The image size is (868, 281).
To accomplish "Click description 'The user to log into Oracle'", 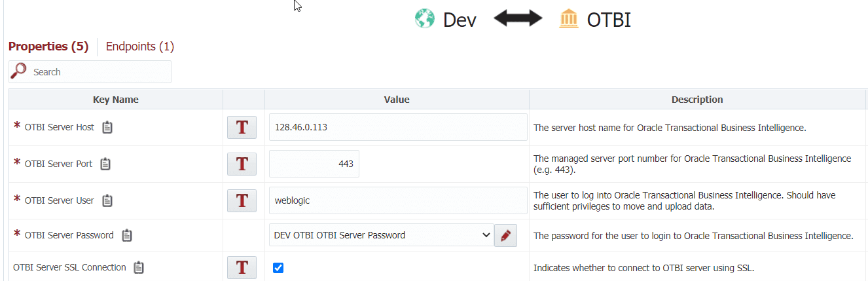I will (x=685, y=200).
